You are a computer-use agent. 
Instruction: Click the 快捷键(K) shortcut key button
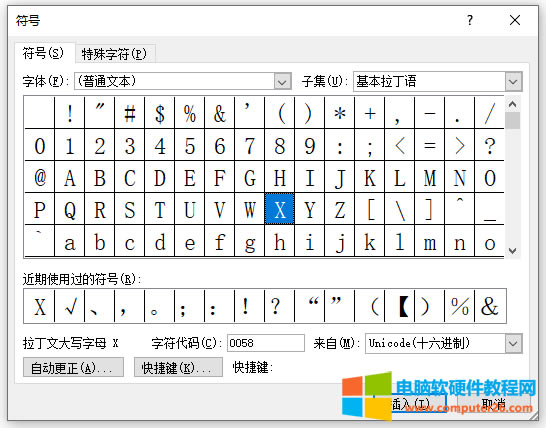coord(178,367)
